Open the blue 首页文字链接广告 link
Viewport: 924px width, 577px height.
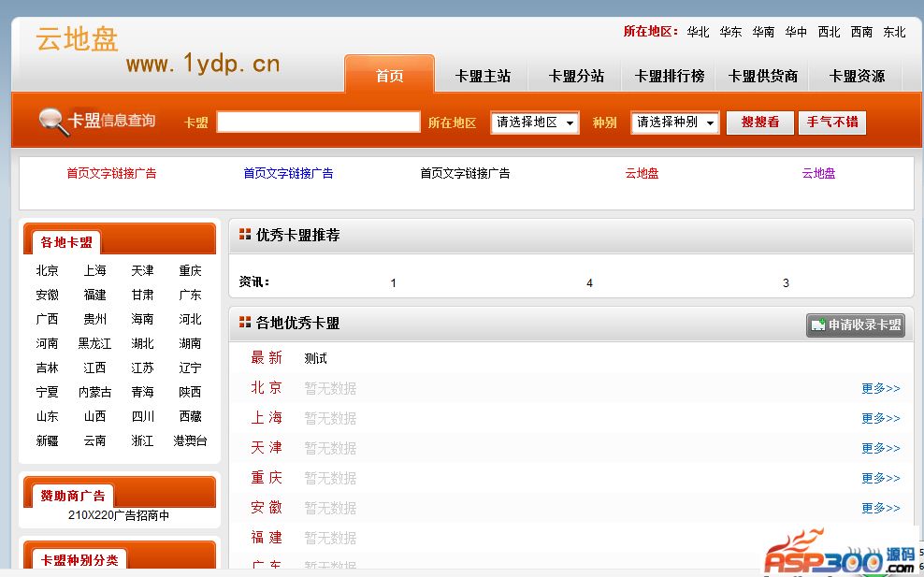pyautogui.click(x=288, y=173)
